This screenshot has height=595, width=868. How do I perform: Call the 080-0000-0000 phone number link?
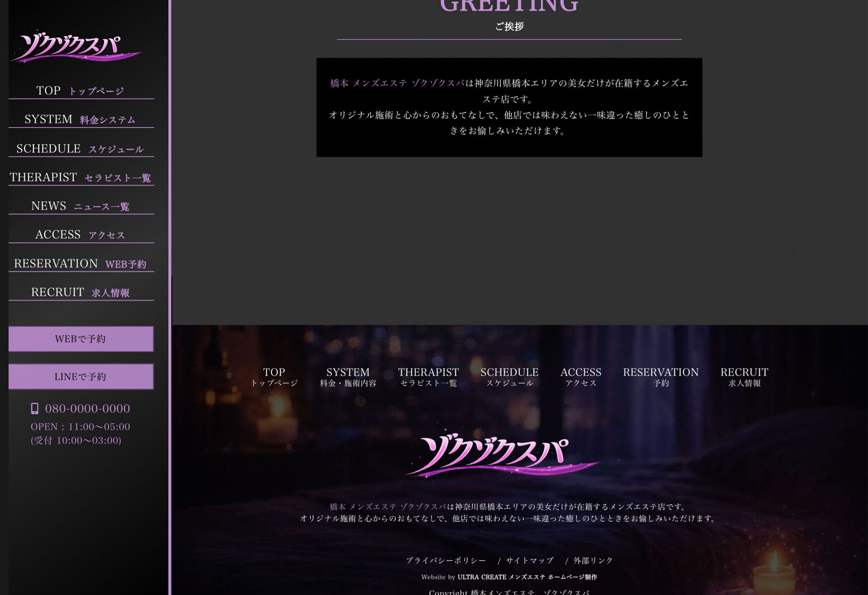88,409
